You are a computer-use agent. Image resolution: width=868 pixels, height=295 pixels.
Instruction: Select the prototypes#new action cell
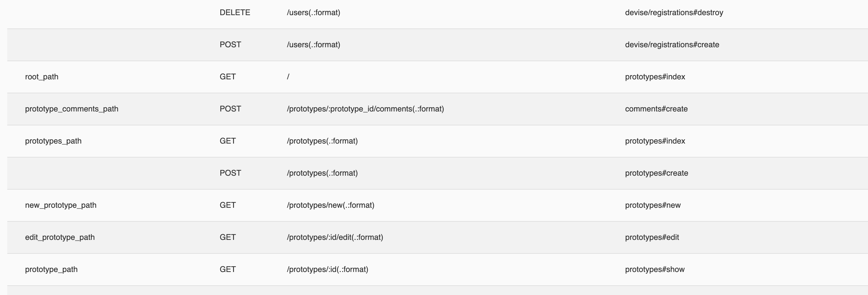tap(653, 205)
